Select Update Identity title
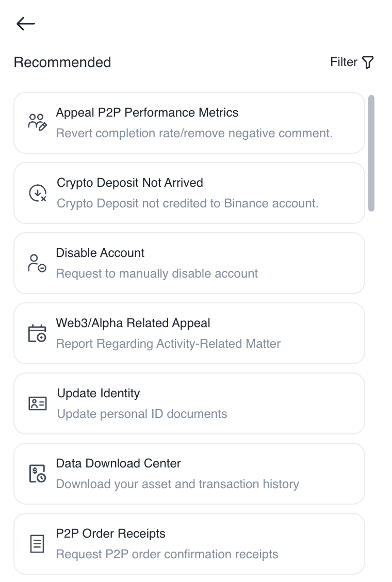 point(99,394)
